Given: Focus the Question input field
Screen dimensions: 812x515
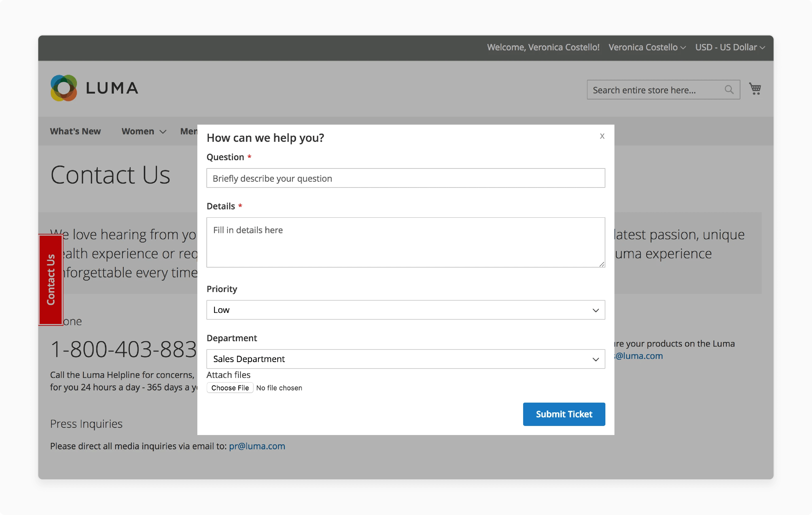Looking at the screenshot, I should click(406, 178).
